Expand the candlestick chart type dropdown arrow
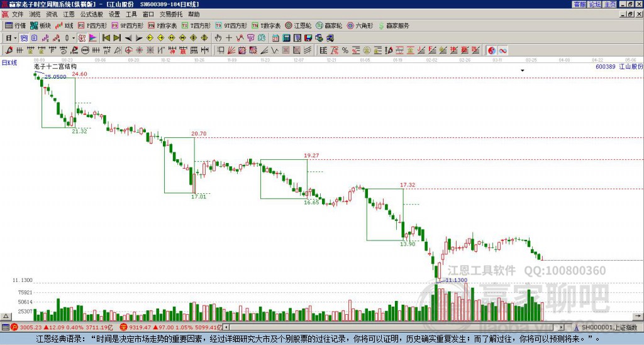Viewport: 644px width, 345px height. tap(74, 38)
